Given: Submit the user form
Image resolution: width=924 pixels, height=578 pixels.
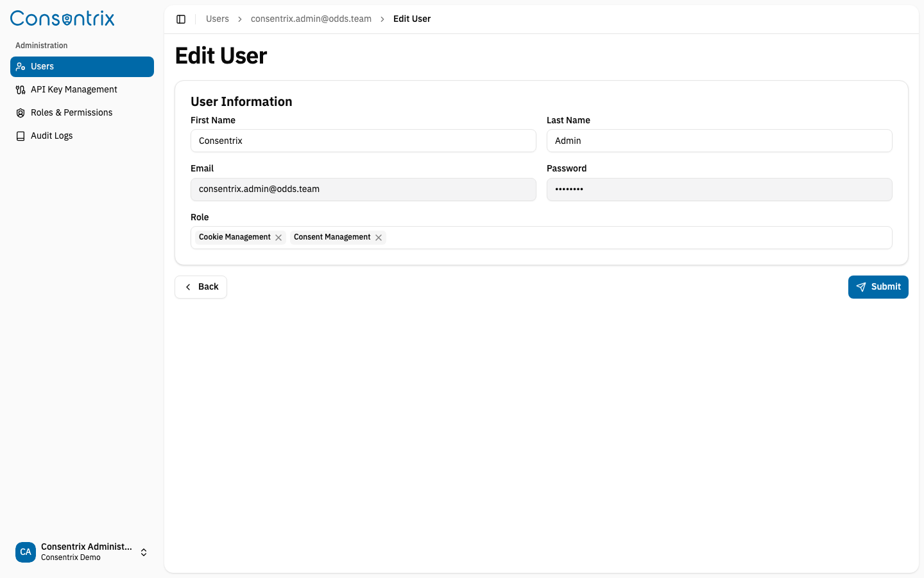Looking at the screenshot, I should 878,287.
